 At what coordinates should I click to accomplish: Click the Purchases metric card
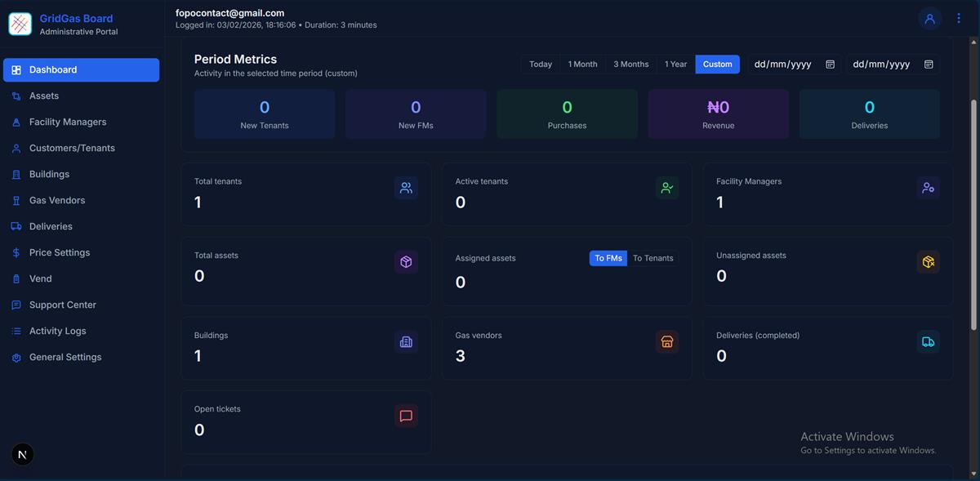567,114
